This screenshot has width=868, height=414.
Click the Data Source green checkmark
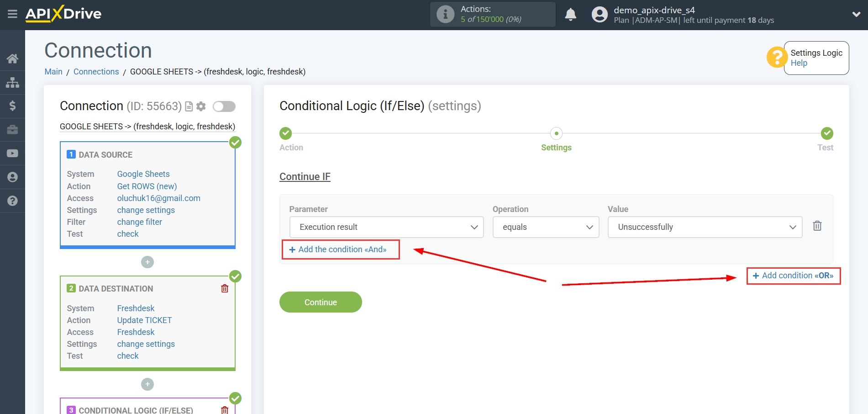pyautogui.click(x=235, y=143)
